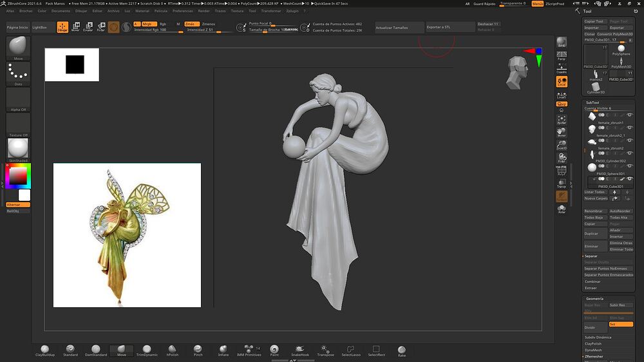Click Actualizar Tamaños button

(399, 28)
